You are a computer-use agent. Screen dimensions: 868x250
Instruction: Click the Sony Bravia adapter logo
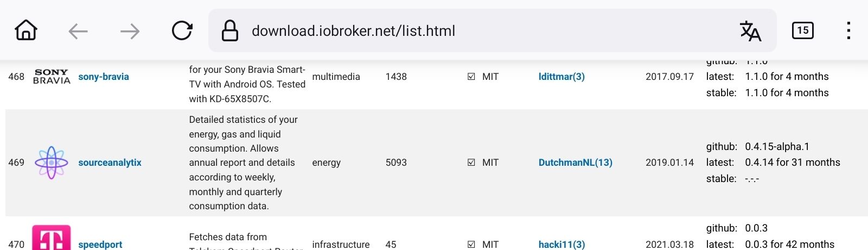click(x=52, y=77)
